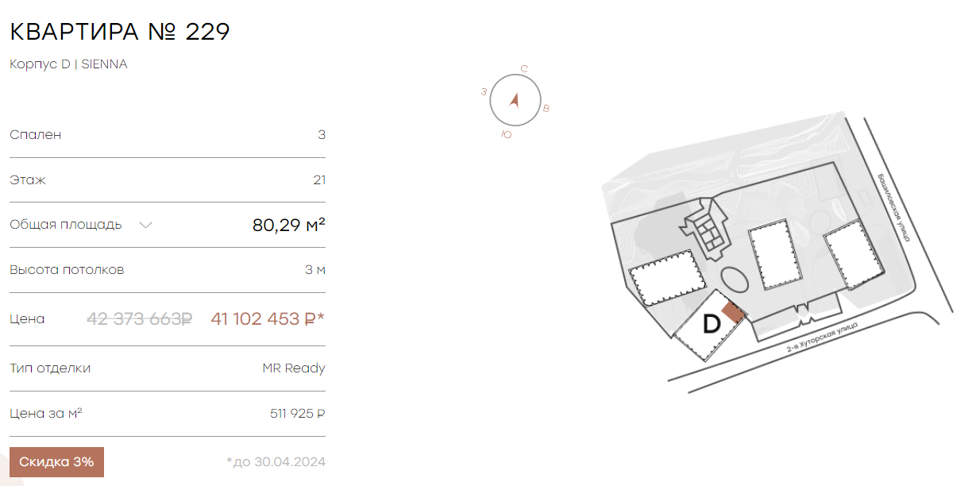The image size is (980, 486).
Task: Select the western rectangular building on map
Action: [x=663, y=278]
